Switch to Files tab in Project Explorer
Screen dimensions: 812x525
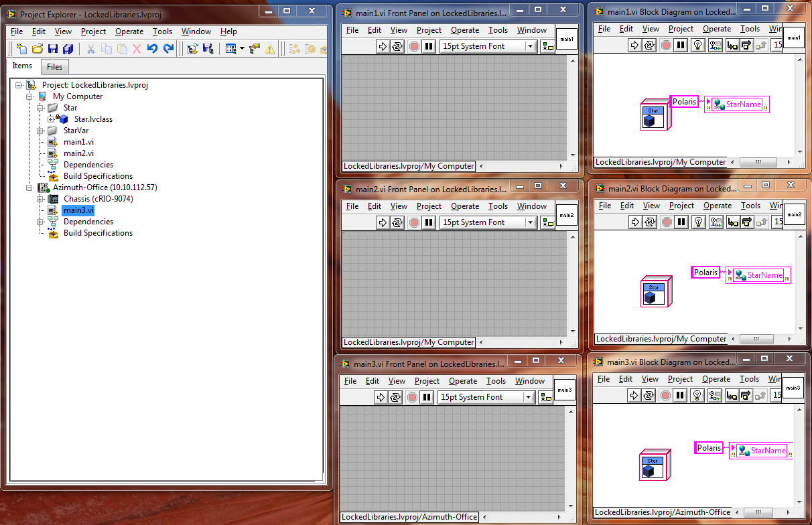coord(54,67)
